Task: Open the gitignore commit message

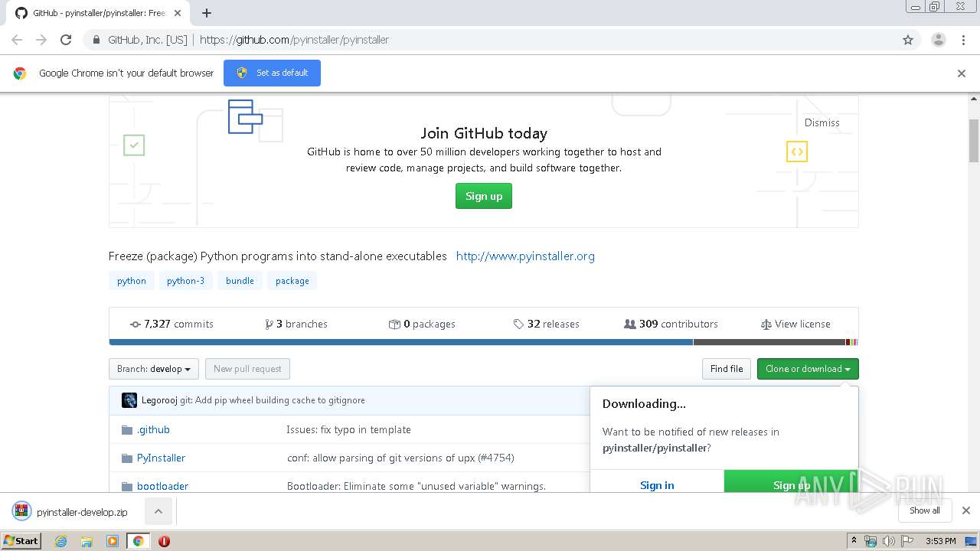Action: [273, 400]
